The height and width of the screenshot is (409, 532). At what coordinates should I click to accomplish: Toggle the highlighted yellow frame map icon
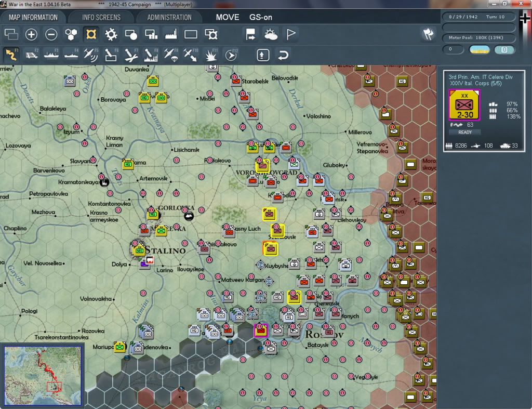(x=91, y=34)
